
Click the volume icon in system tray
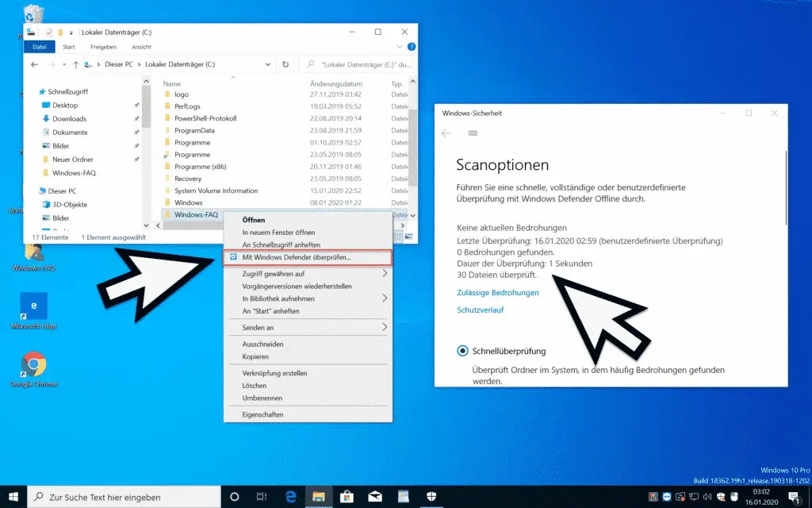click(x=708, y=497)
